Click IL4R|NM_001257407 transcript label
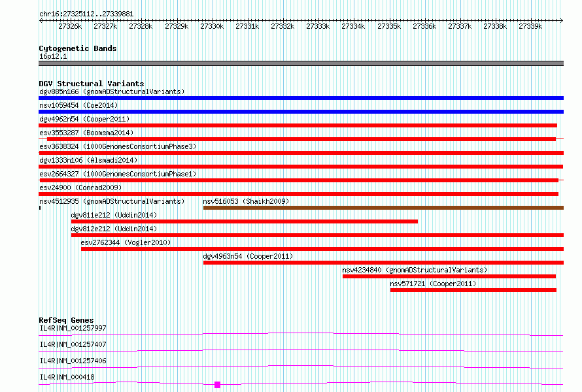 click(x=73, y=344)
